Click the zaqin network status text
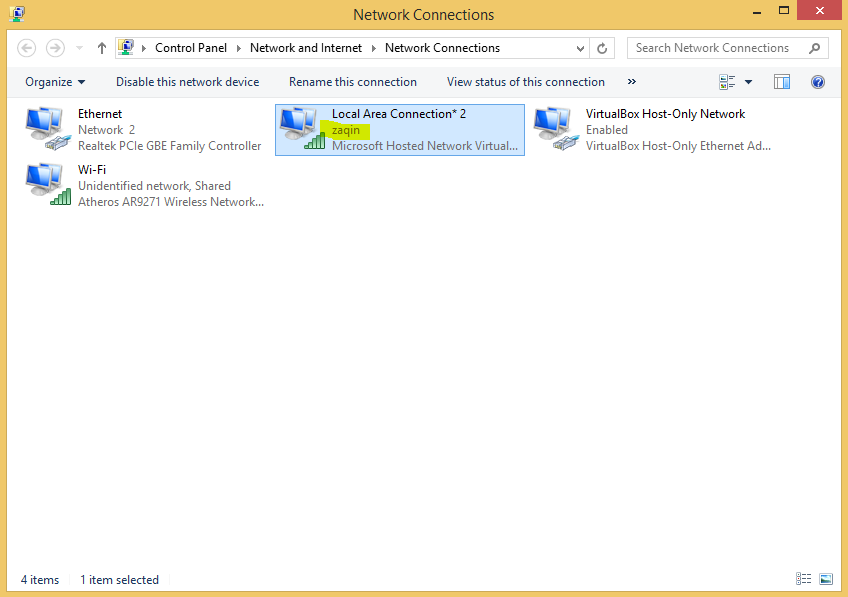 (346, 130)
